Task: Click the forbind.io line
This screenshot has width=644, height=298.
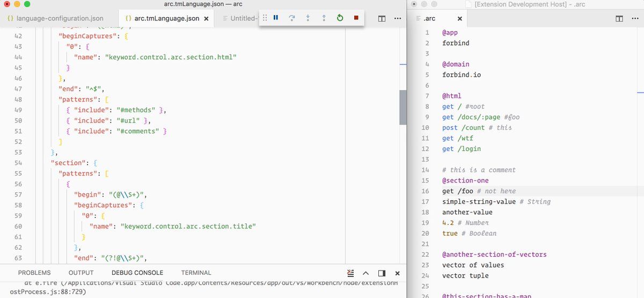Action: 462,75
